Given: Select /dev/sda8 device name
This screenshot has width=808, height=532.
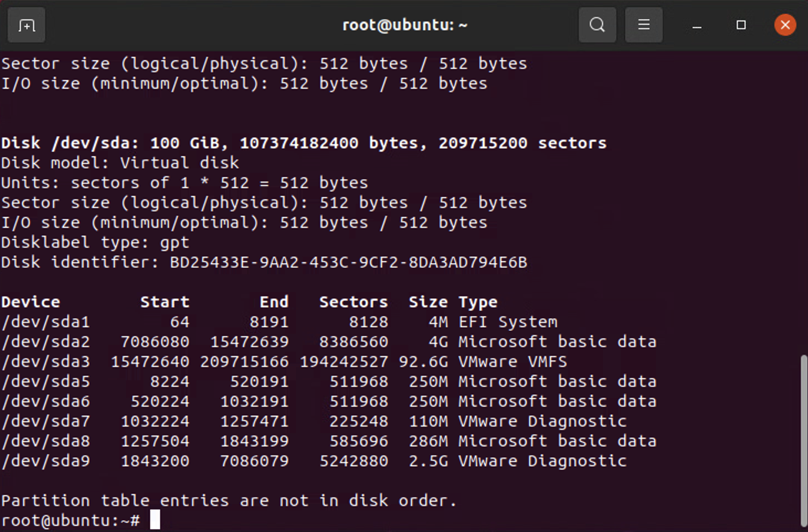Looking at the screenshot, I should [x=46, y=441].
